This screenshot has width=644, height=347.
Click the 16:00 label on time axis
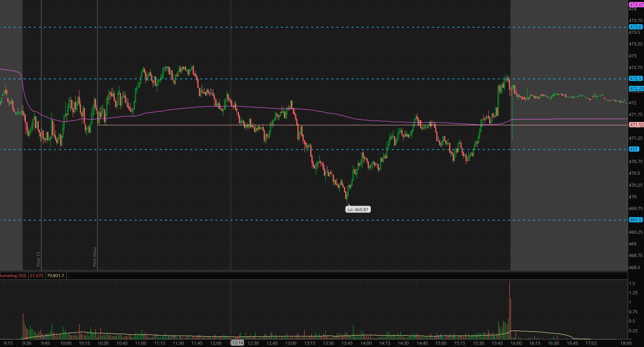click(x=516, y=343)
